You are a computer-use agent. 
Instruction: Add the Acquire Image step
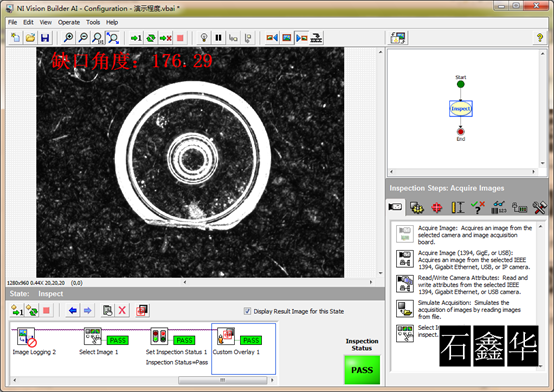[464, 235]
